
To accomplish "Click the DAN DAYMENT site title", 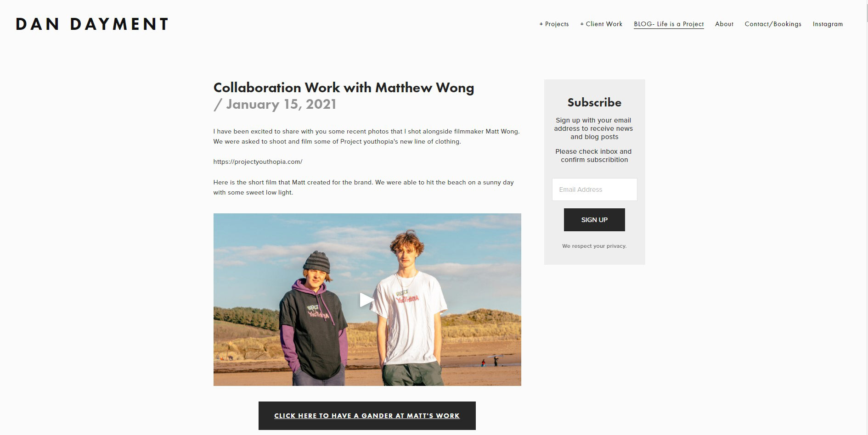I will coord(92,24).
